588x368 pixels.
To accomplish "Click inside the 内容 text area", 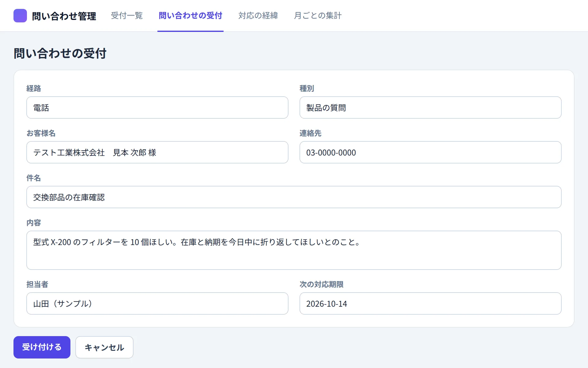I will pos(294,250).
